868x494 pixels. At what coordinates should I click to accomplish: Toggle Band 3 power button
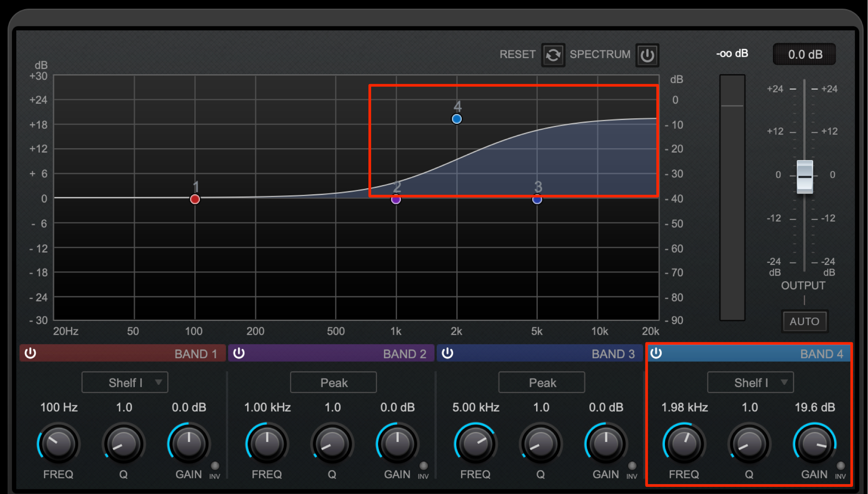pos(448,353)
